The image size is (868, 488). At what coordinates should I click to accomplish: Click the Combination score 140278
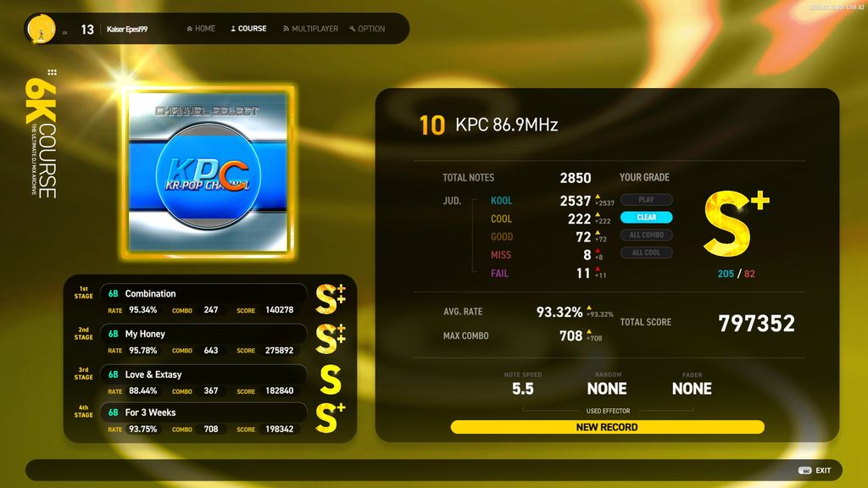[280, 310]
